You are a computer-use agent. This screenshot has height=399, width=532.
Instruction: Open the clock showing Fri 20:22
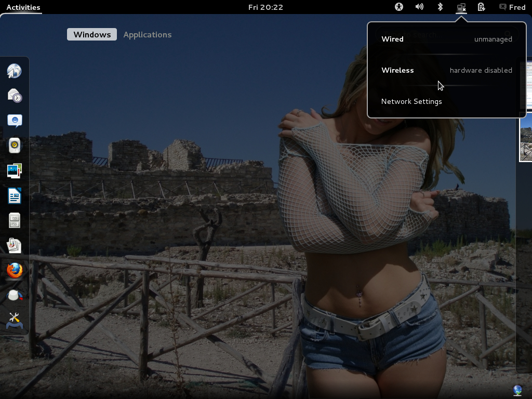click(265, 7)
